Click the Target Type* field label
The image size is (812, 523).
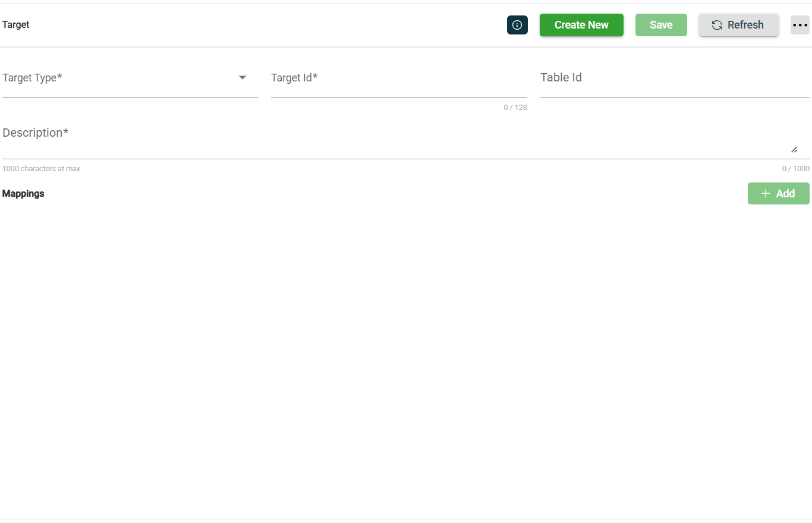click(32, 78)
